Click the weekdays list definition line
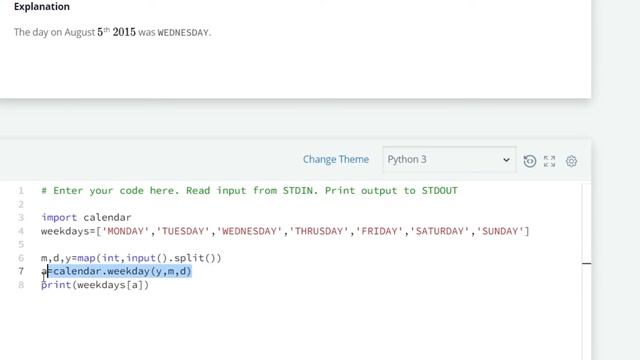 tap(285, 231)
